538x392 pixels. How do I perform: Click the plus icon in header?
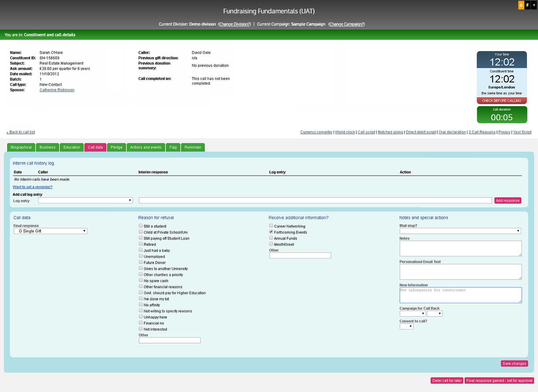[534, 5]
